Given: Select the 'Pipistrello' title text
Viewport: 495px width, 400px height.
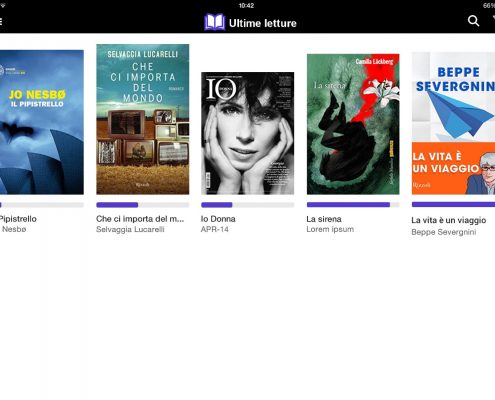Looking at the screenshot, I should [18, 219].
